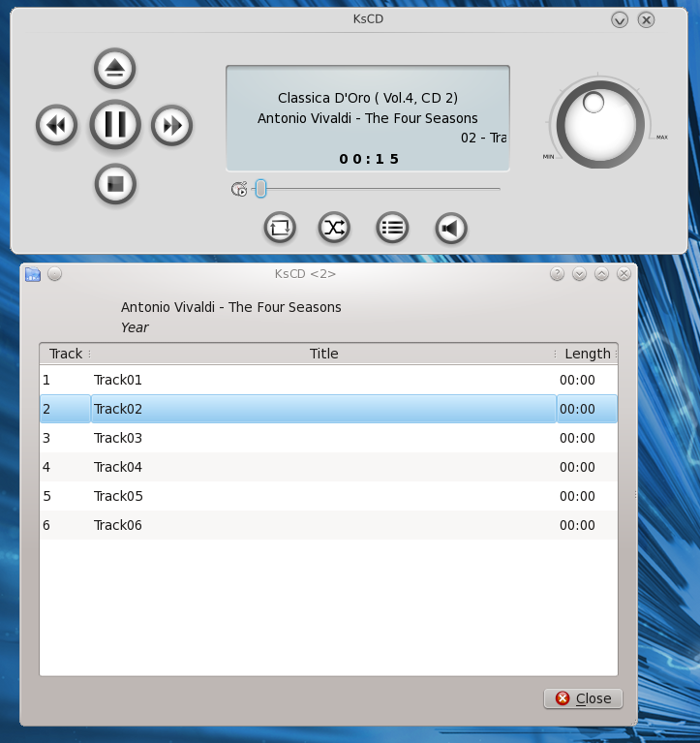700x743 pixels.
Task: Close KsCD <2> with the title bar X
Action: 624,274
